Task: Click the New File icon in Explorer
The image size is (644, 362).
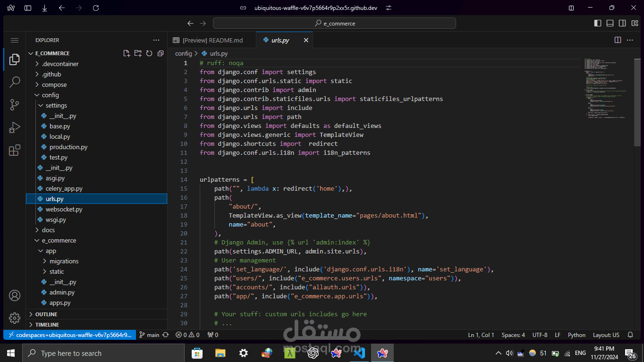Action: (x=127, y=53)
